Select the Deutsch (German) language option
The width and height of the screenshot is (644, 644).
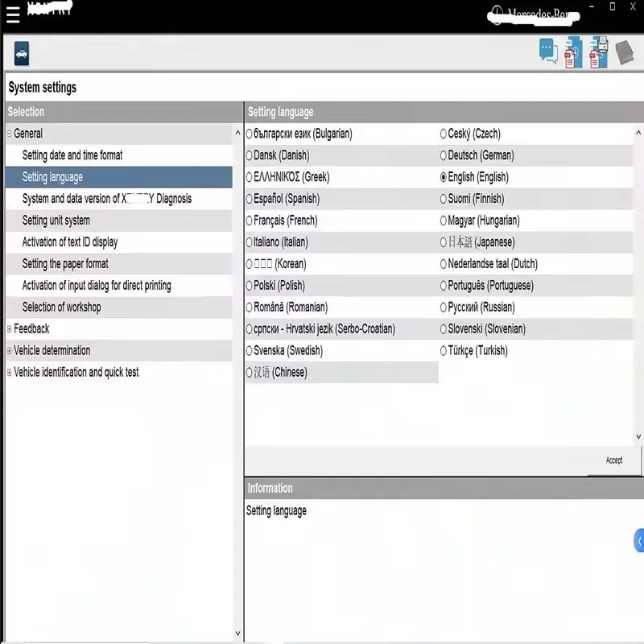(x=443, y=155)
